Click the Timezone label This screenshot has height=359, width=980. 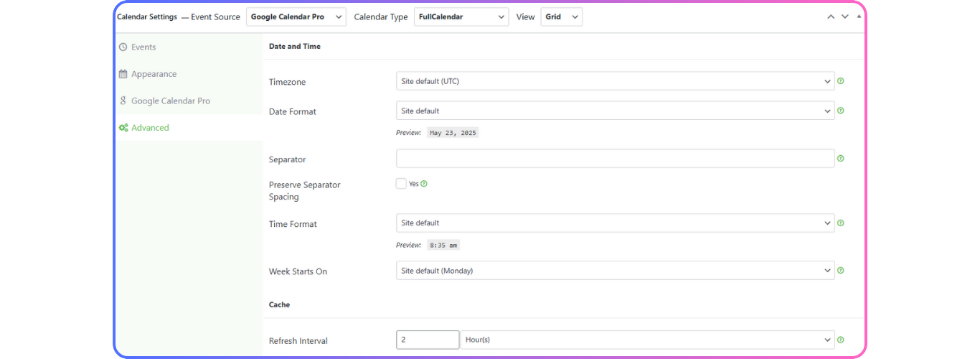click(287, 82)
